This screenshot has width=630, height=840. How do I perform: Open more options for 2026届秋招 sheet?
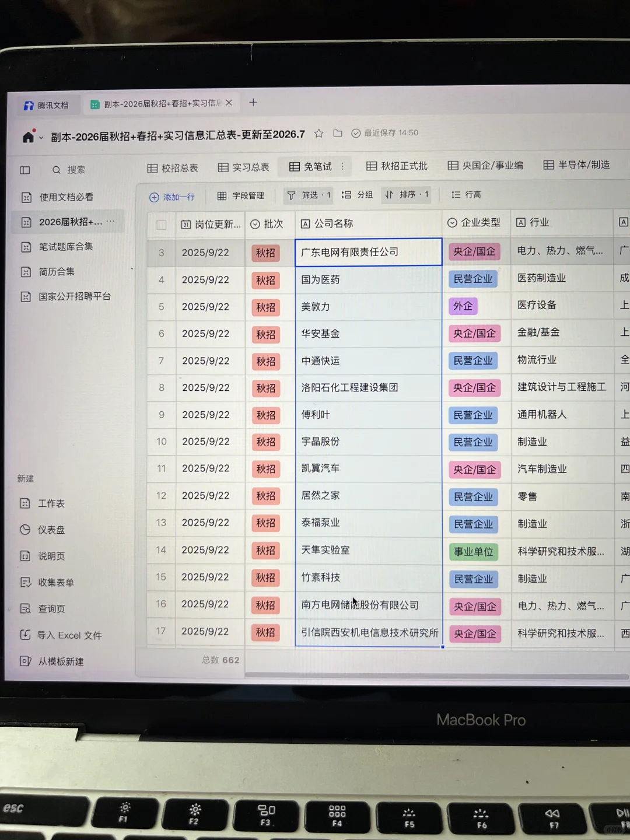111,221
